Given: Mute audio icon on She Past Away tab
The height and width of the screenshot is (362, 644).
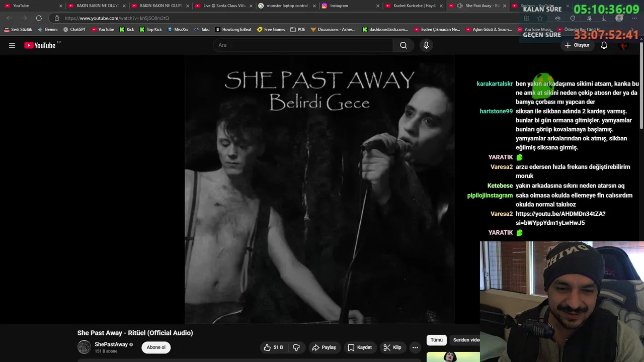Looking at the screenshot, I should click(459, 6).
